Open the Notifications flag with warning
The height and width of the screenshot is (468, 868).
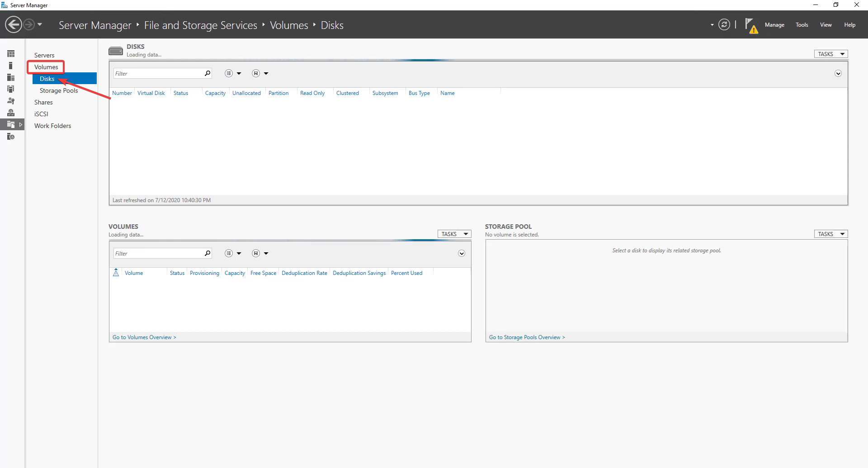tap(751, 26)
